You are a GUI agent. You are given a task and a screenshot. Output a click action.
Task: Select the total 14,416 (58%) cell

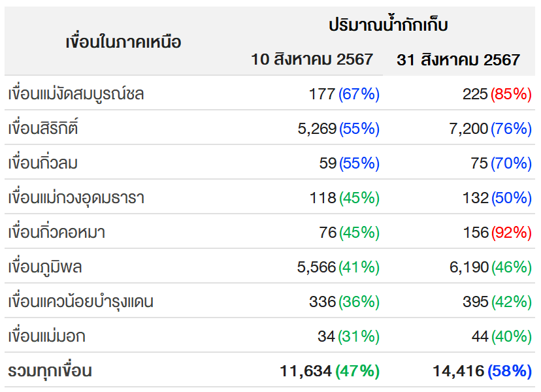[x=482, y=371]
